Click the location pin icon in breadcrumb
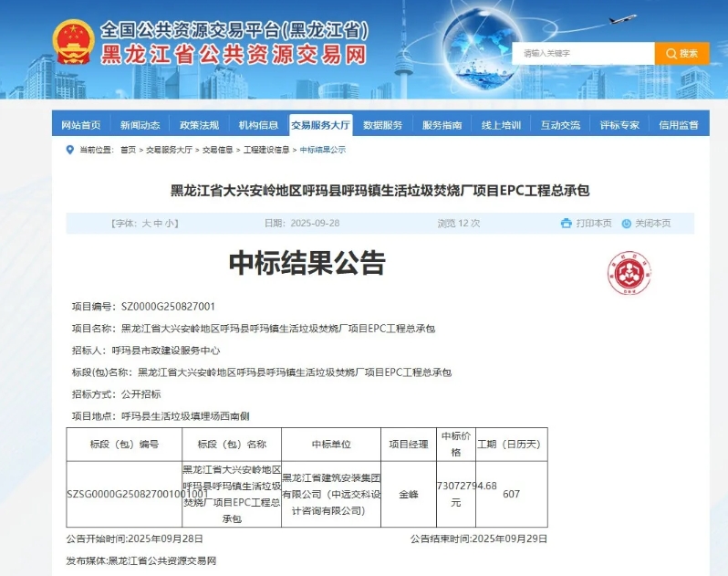Screen dimensions: 728x576 click(70, 150)
